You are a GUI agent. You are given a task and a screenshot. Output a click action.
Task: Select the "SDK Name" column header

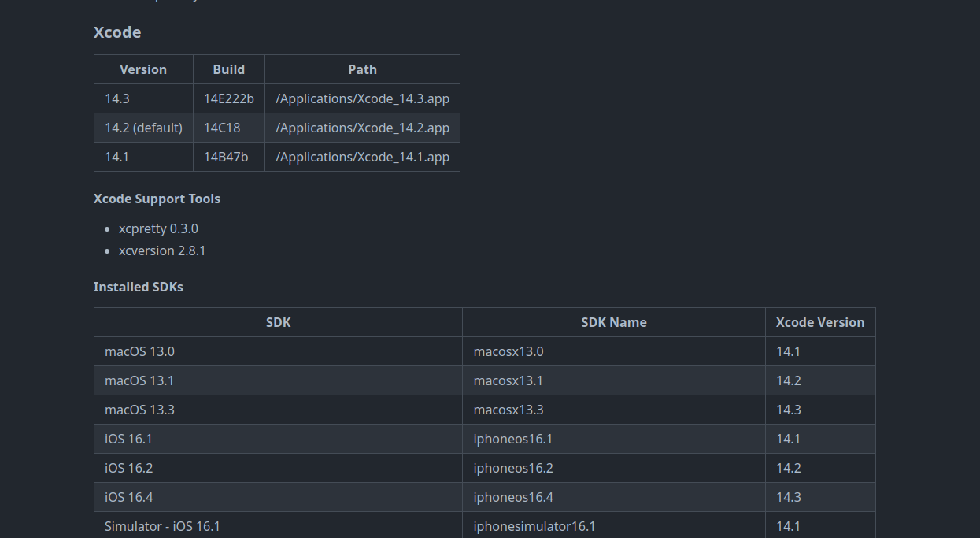pyautogui.click(x=614, y=322)
